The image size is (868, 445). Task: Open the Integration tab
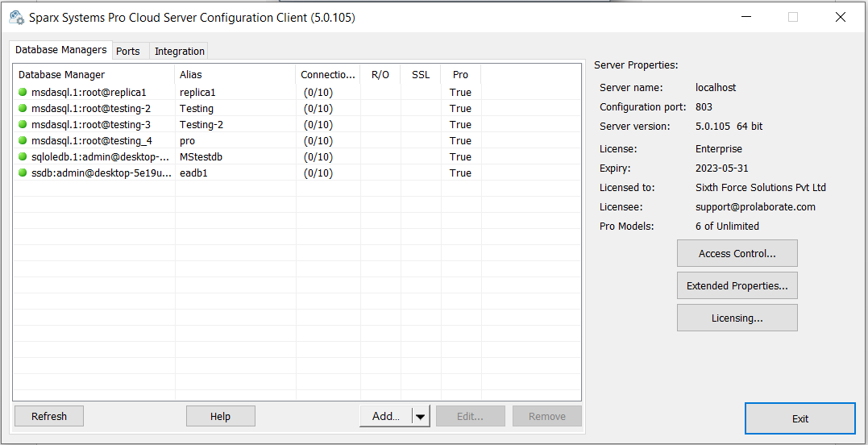pyautogui.click(x=180, y=51)
